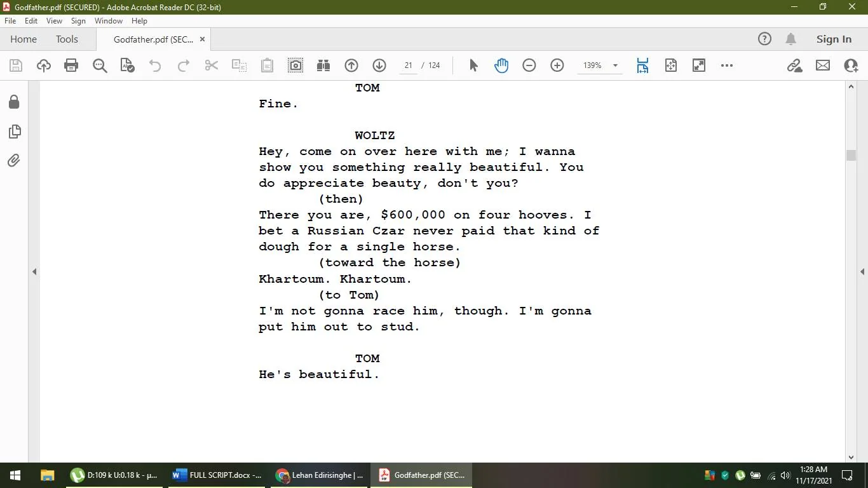The width and height of the screenshot is (868, 488).
Task: Click the Godfather.pdf taskbar button
Action: click(422, 475)
